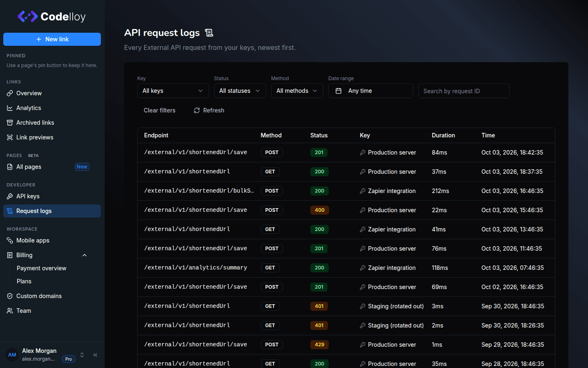This screenshot has width=588, height=368.
Task: Click Clear filters
Action: click(160, 110)
